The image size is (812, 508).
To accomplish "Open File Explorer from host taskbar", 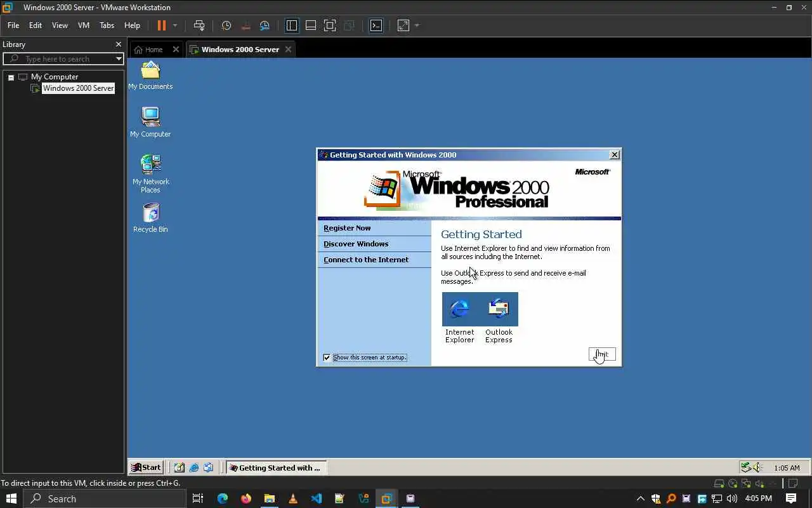I will pyautogui.click(x=270, y=498).
